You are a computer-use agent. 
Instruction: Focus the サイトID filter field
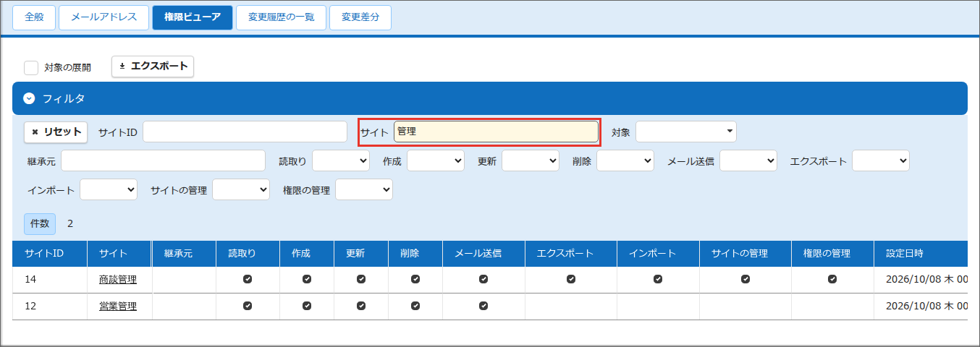coord(245,132)
